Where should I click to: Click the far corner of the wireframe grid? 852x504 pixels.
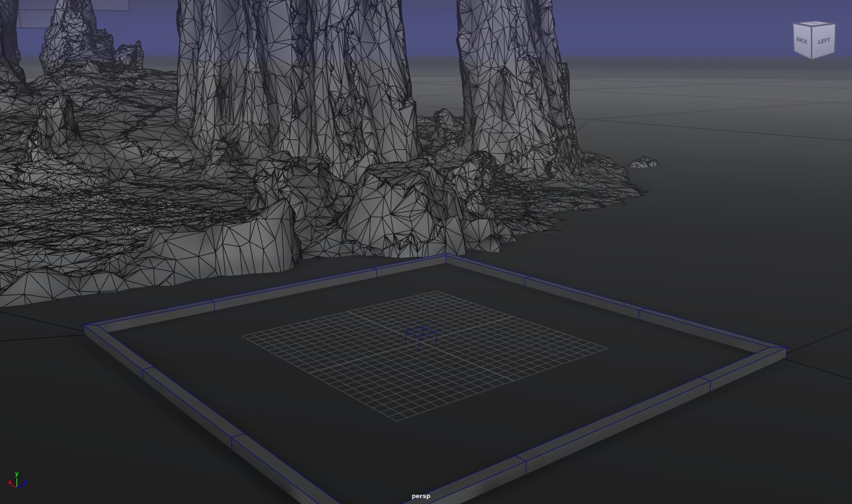pyautogui.click(x=436, y=291)
